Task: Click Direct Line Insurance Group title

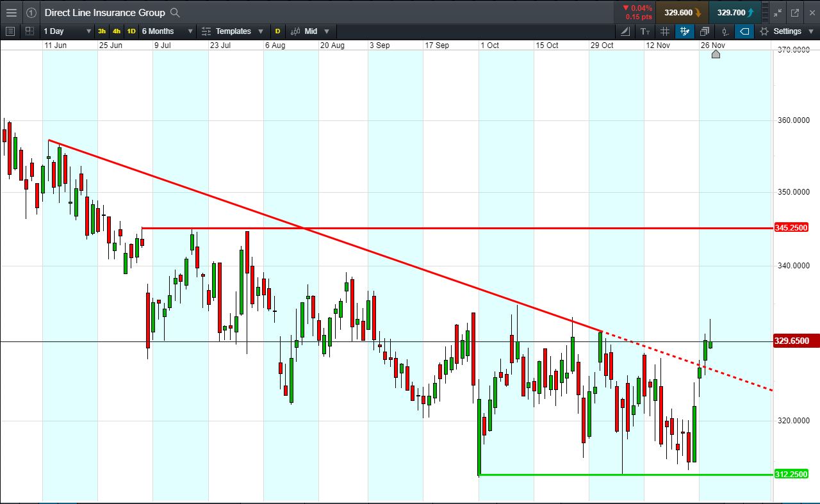Action: point(104,13)
